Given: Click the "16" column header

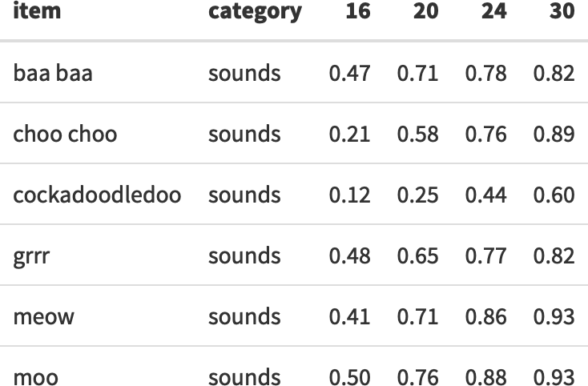Looking at the screenshot, I should coord(358,13).
